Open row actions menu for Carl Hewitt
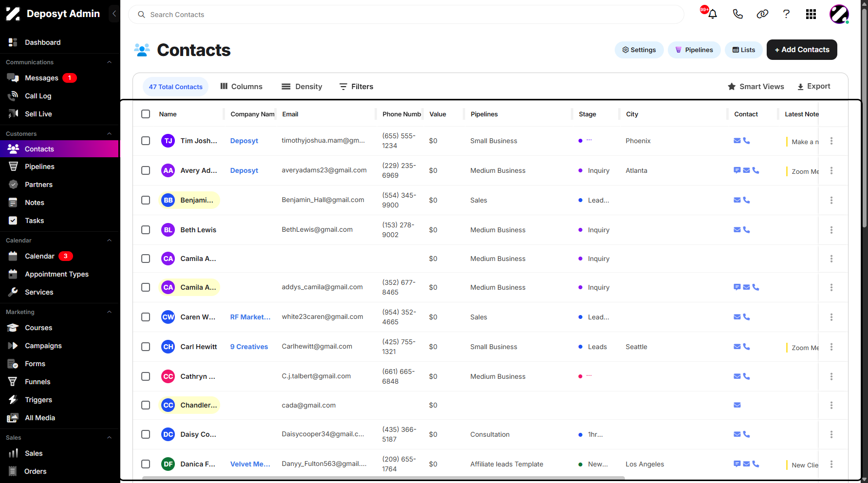The height and width of the screenshot is (483, 868). [831, 347]
